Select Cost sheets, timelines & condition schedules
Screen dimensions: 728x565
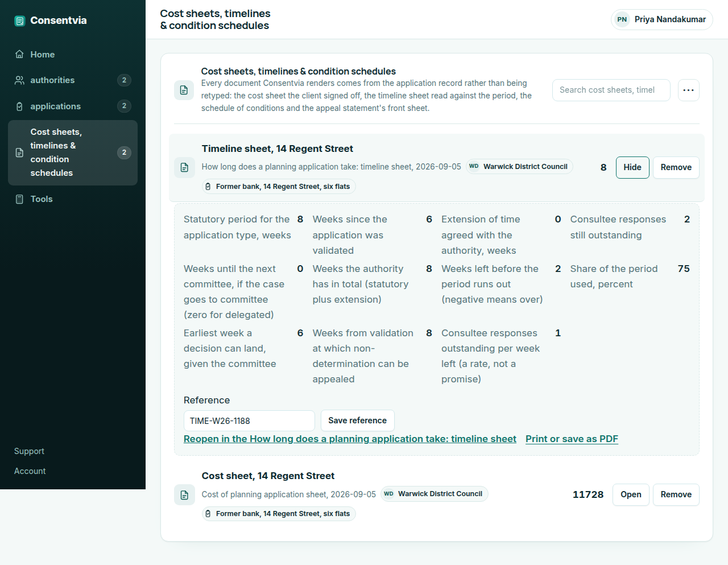tap(73, 152)
